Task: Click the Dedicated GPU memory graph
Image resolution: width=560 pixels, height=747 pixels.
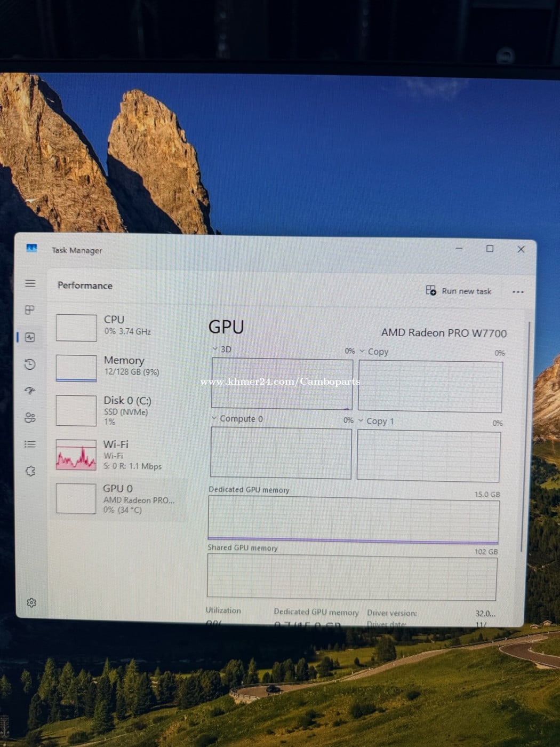Action: click(x=353, y=520)
